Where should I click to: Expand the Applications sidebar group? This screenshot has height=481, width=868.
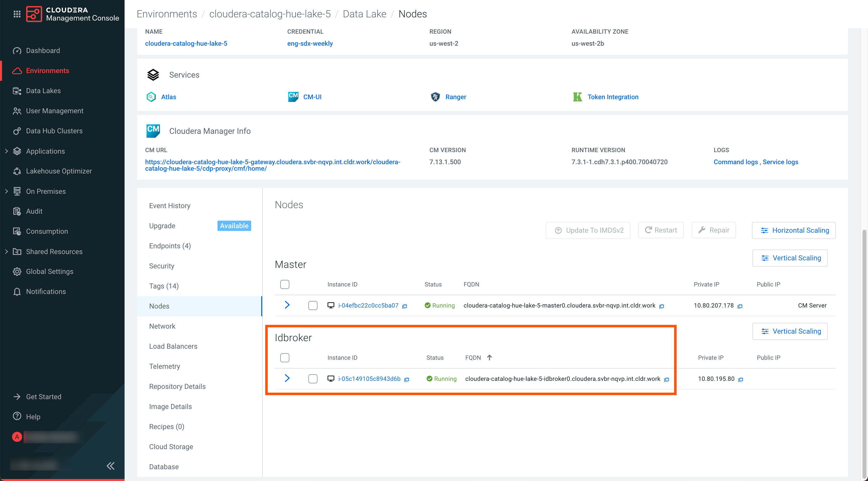6,151
